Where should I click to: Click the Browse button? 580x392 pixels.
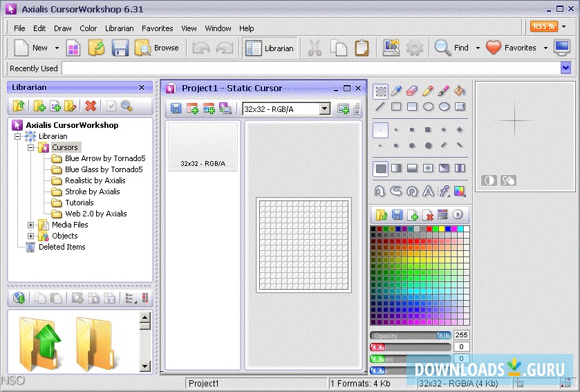(x=156, y=48)
